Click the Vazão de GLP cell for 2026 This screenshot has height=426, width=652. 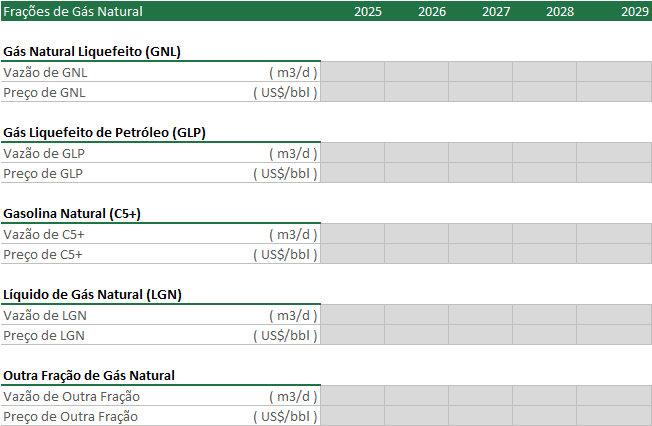click(x=416, y=153)
